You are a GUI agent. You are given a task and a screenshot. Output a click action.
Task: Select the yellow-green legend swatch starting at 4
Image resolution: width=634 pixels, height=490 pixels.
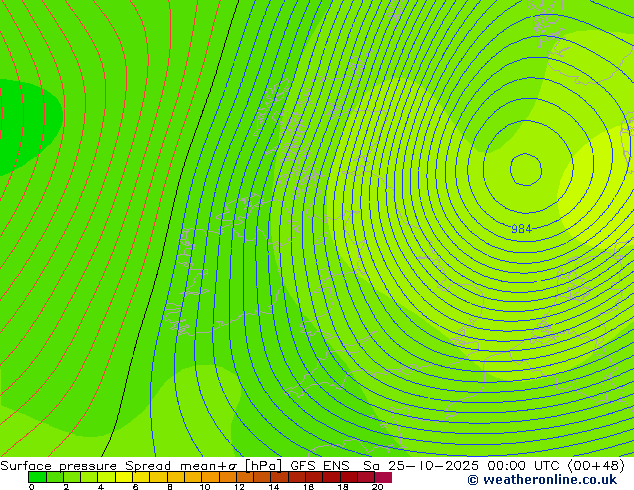point(106,477)
